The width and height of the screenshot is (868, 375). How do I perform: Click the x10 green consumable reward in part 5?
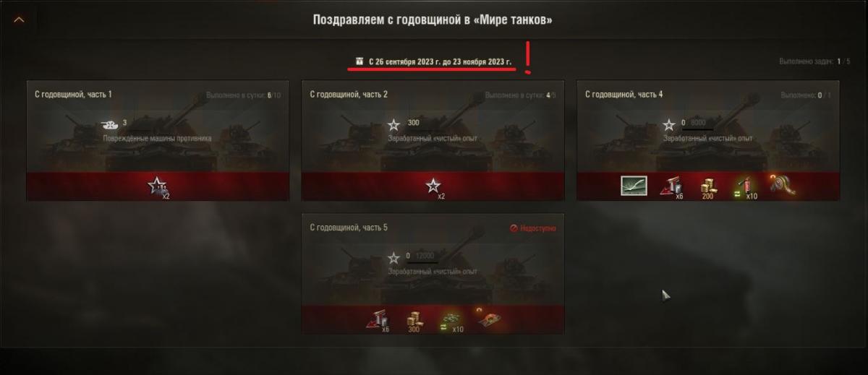452,320
